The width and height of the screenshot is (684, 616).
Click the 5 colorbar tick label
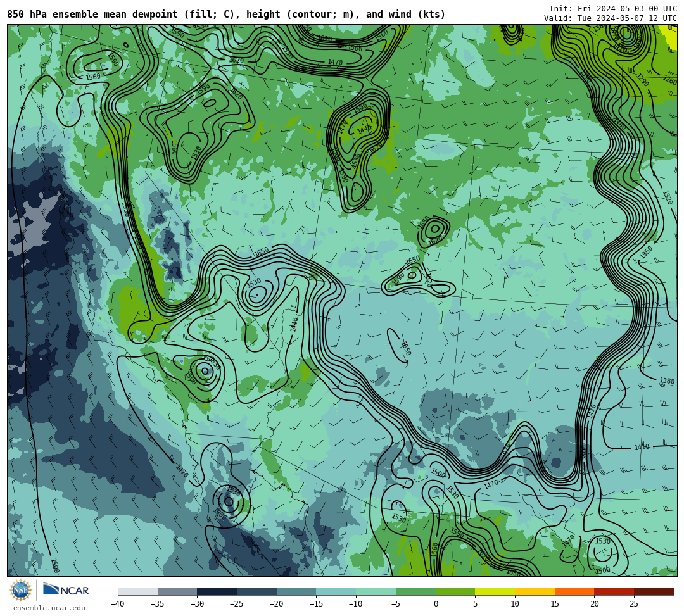click(x=475, y=604)
